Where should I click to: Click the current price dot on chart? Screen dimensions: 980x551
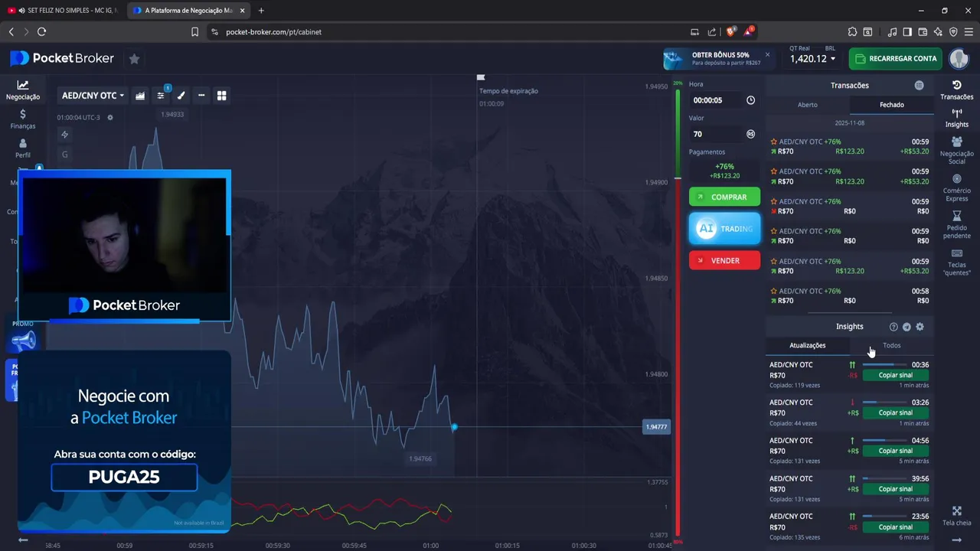point(454,427)
